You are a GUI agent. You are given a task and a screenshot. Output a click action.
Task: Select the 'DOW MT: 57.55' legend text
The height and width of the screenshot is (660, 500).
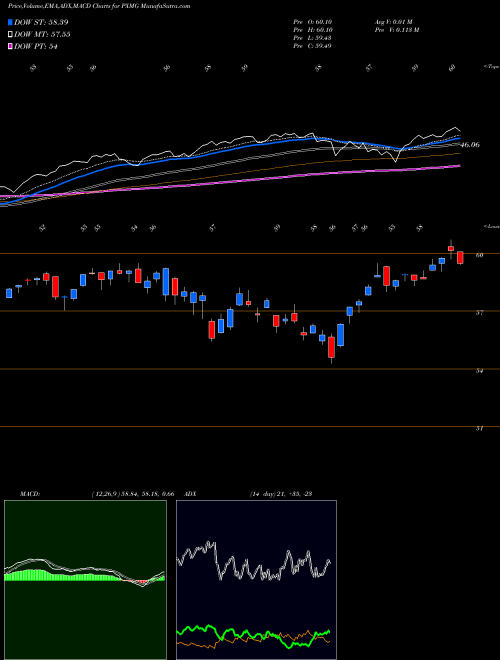coord(42,35)
